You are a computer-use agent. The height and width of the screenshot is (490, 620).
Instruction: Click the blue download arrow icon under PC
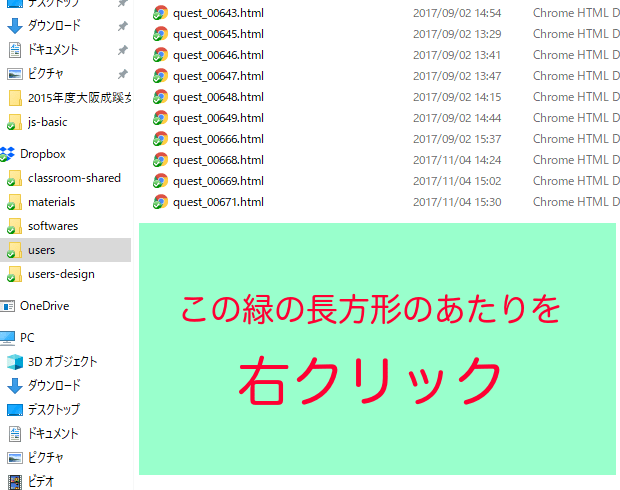(x=15, y=386)
